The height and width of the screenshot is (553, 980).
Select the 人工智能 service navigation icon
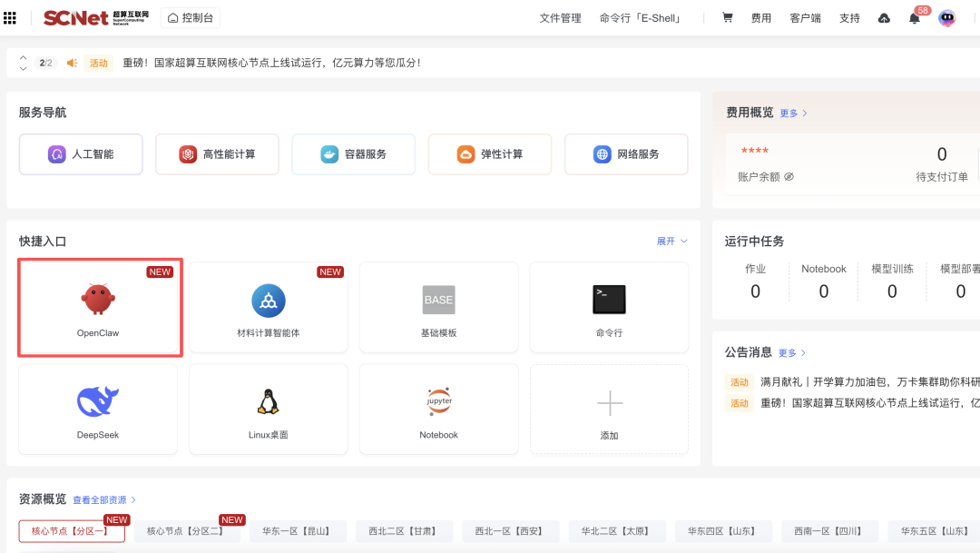pos(55,154)
